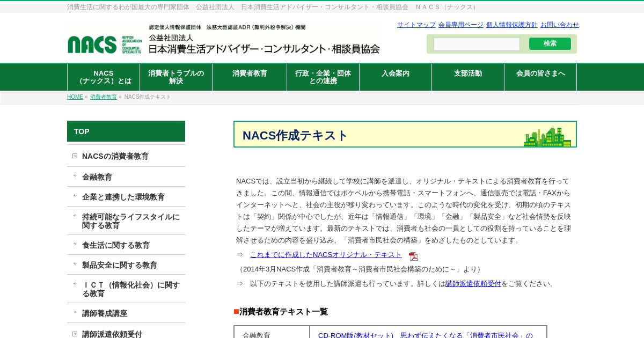Click the HOME breadcrumb link
644x338 pixels.
pos(75,97)
